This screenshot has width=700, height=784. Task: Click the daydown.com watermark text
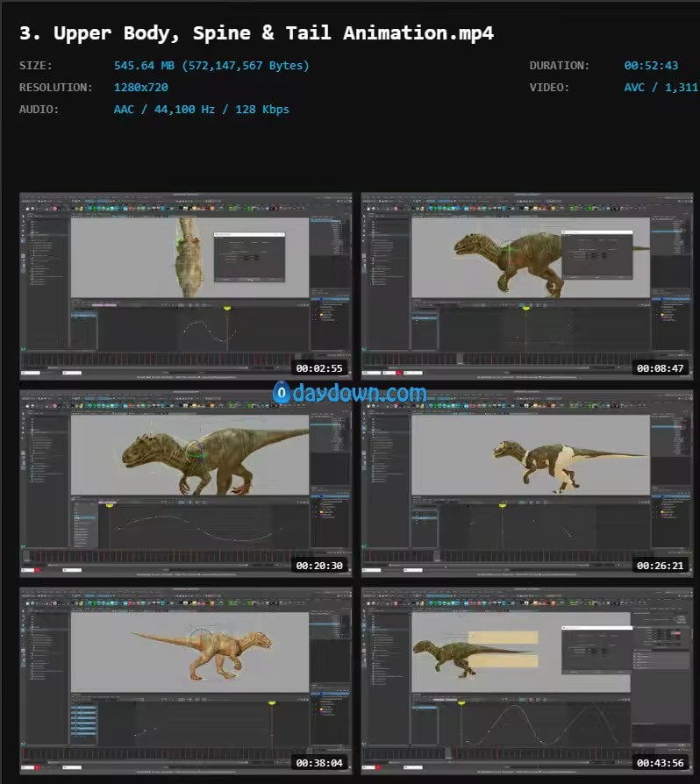pyautogui.click(x=360, y=394)
